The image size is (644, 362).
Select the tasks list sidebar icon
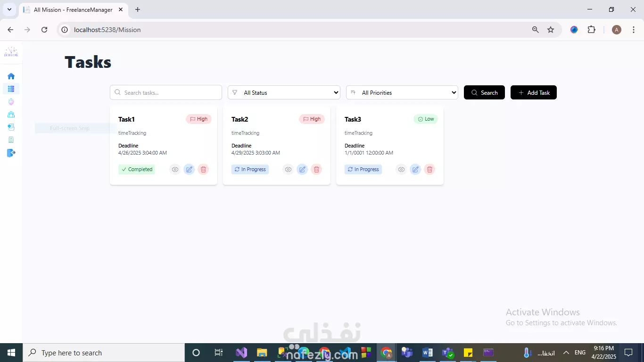(11, 89)
